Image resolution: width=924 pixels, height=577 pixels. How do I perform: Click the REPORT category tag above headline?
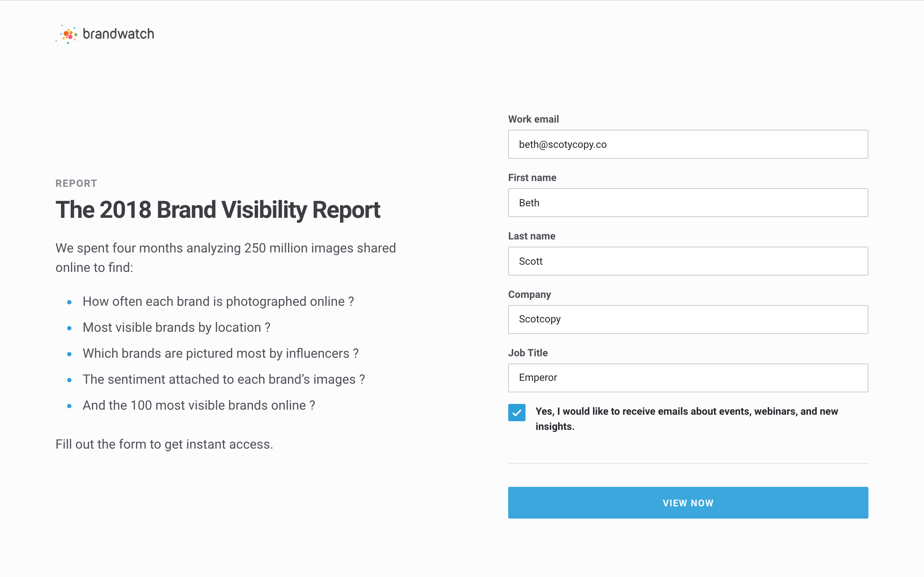click(x=77, y=184)
